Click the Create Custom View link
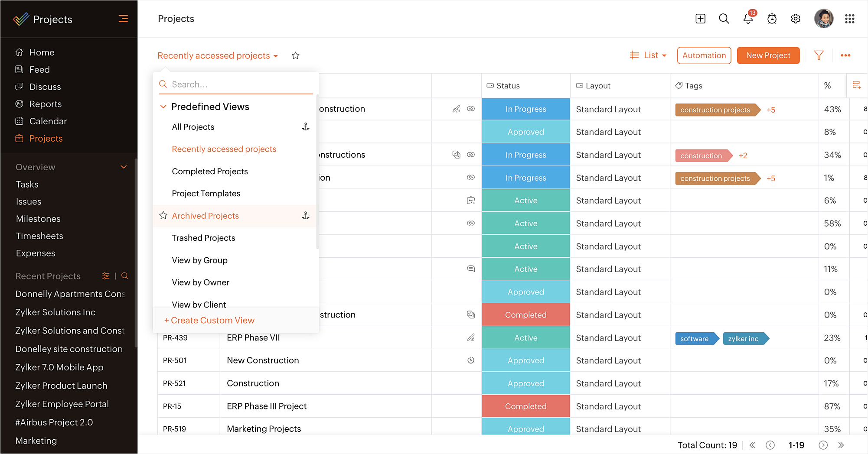Screen dimensions: 868x454 pos(209,320)
